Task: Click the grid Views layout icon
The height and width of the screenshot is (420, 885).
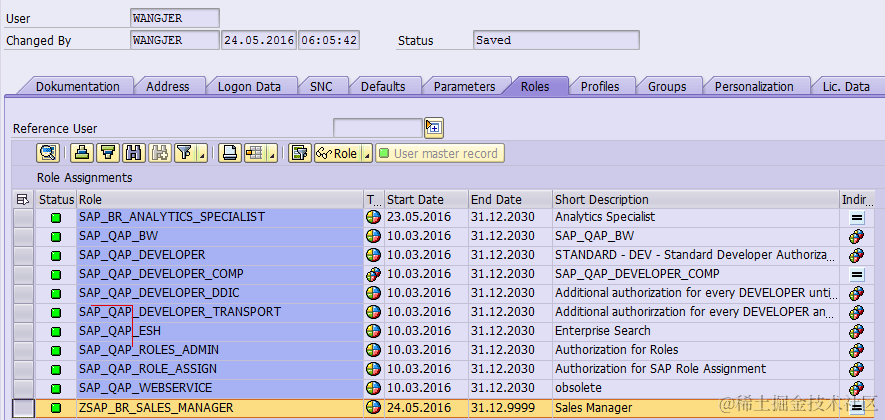Action: pyautogui.click(x=255, y=152)
